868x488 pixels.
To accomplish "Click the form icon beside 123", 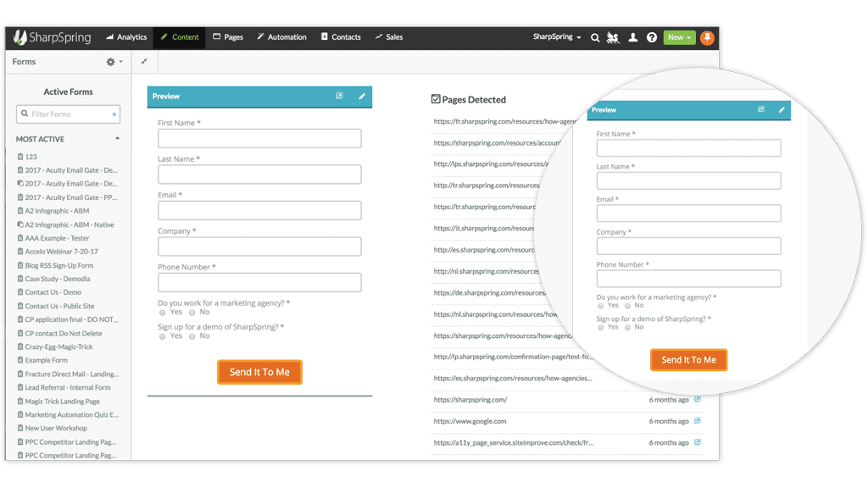I will tap(20, 157).
